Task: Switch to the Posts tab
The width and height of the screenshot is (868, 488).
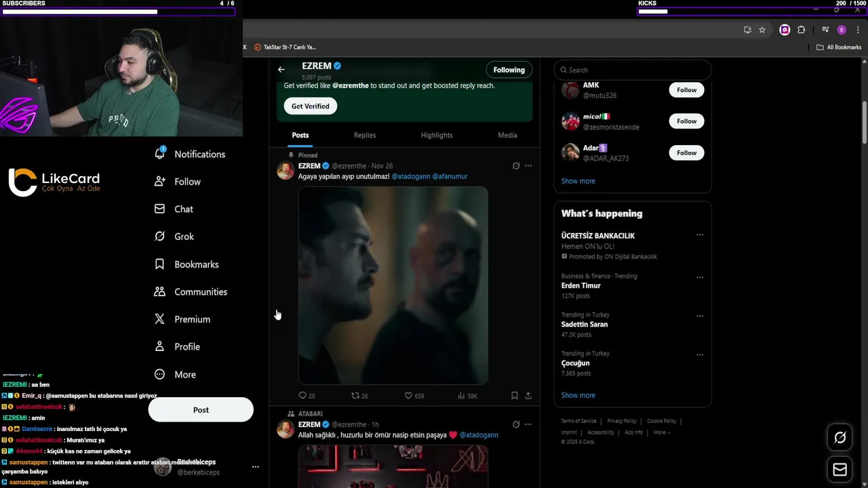Action: [x=300, y=135]
